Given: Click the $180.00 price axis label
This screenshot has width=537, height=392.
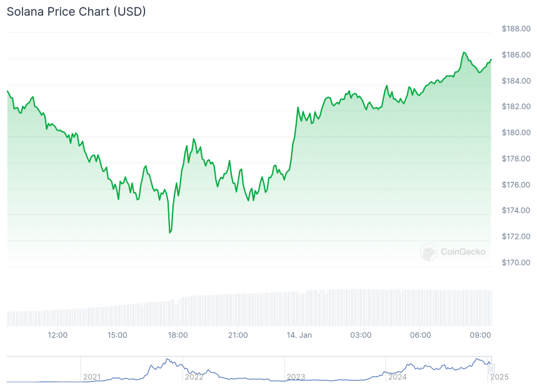Looking at the screenshot, I should click(516, 133).
